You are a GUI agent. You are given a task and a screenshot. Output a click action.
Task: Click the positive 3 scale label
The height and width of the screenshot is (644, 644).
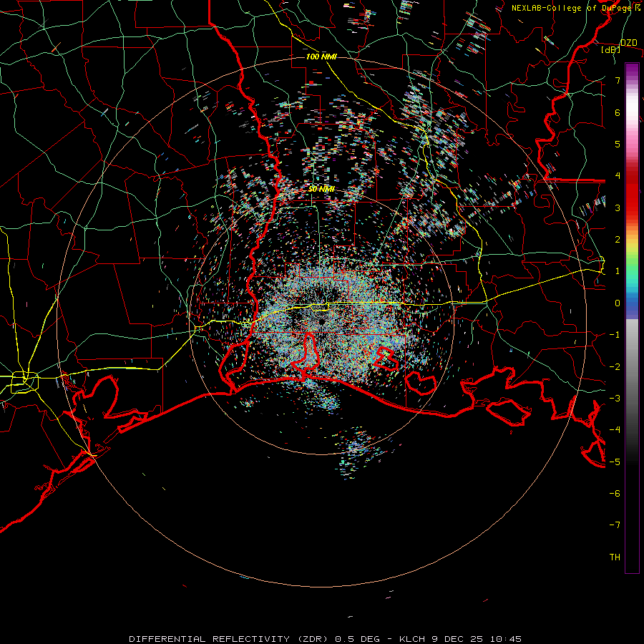pos(618,208)
